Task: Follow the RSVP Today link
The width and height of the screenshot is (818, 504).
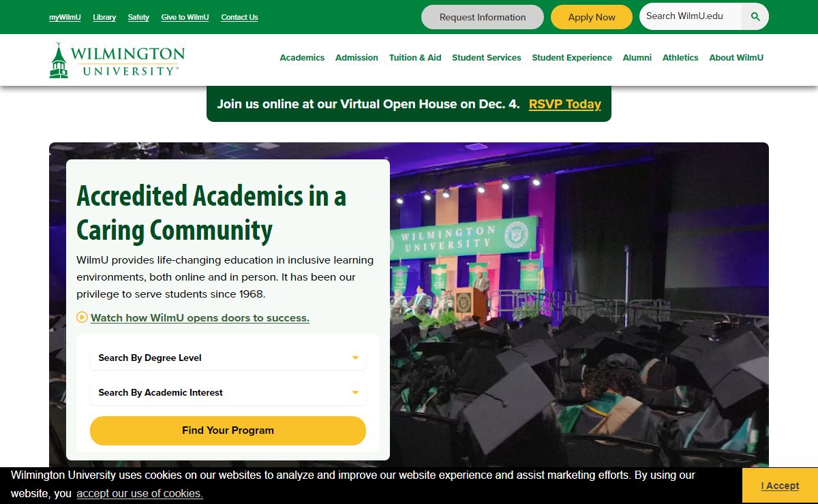Action: (565, 104)
